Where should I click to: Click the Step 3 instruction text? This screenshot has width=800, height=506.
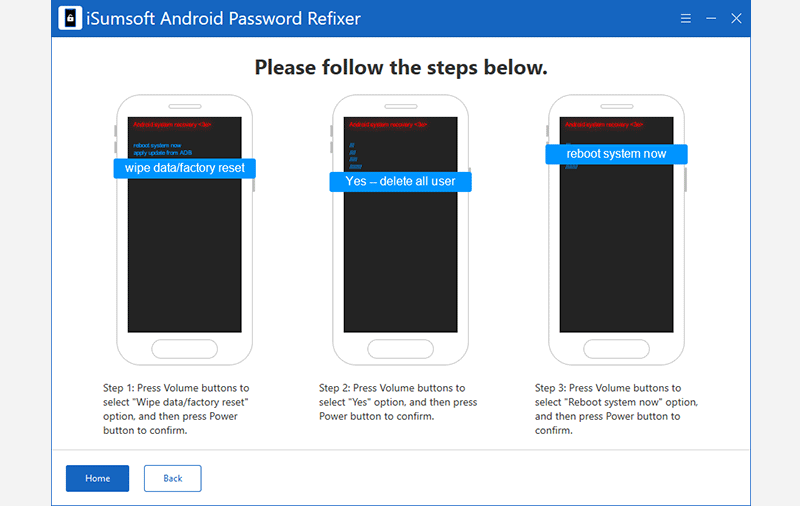pyautogui.click(x=616, y=409)
